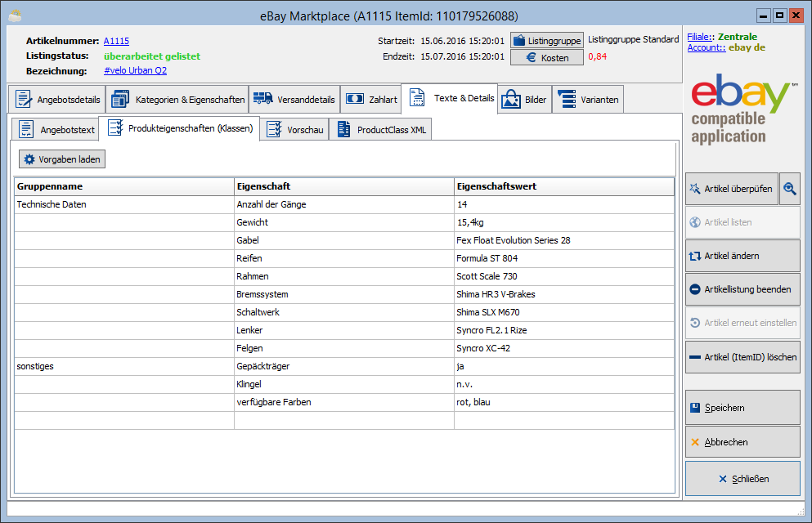Select the Texte & Details tab

coord(451,98)
